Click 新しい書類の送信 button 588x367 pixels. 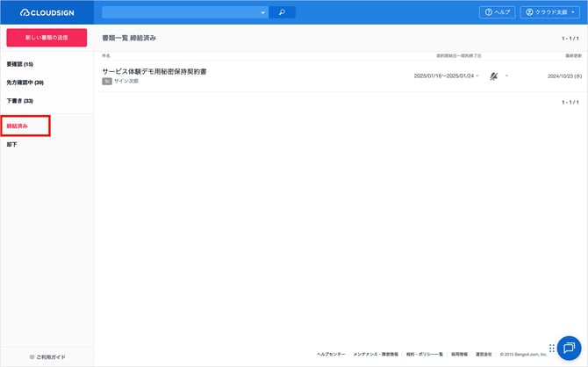(x=47, y=38)
